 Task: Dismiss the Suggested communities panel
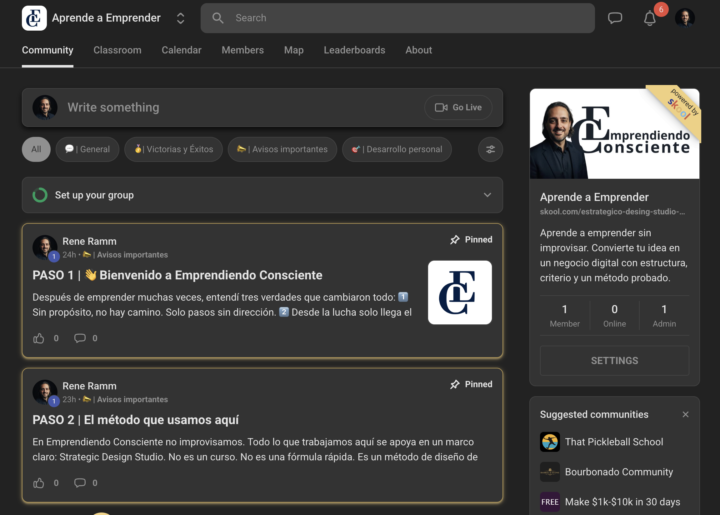pos(685,414)
